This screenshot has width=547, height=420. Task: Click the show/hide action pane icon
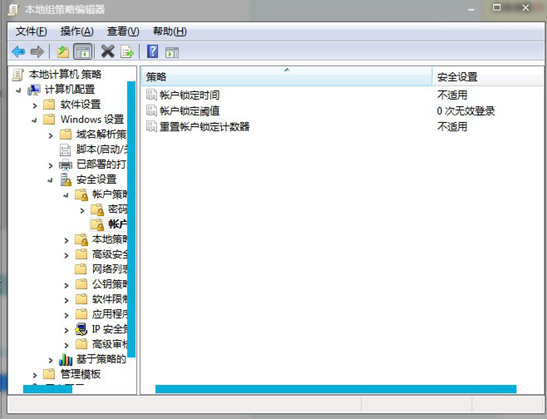172,52
